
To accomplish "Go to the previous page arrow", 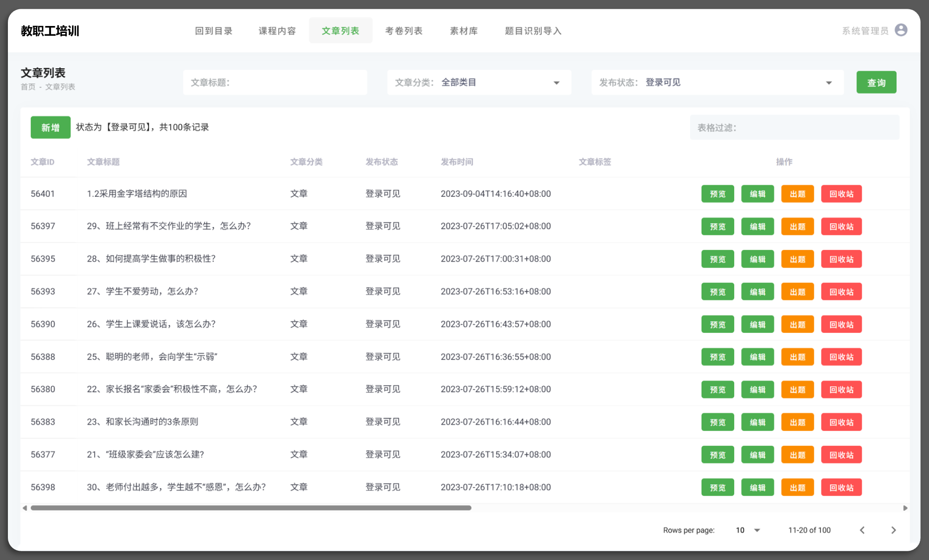I will (862, 530).
